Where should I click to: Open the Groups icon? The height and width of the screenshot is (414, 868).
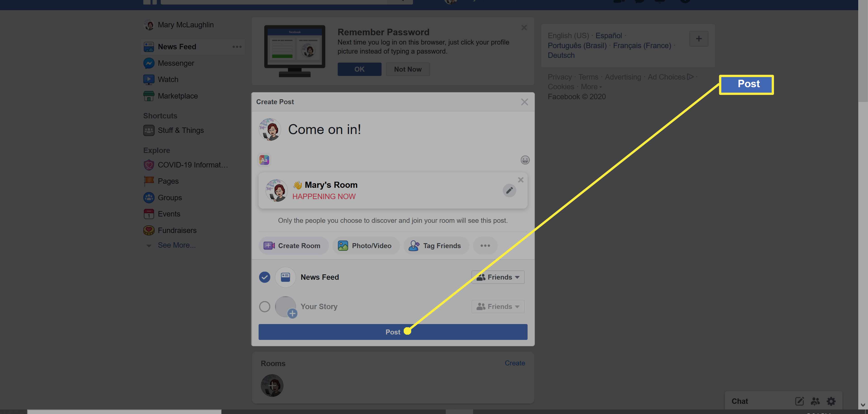149,198
